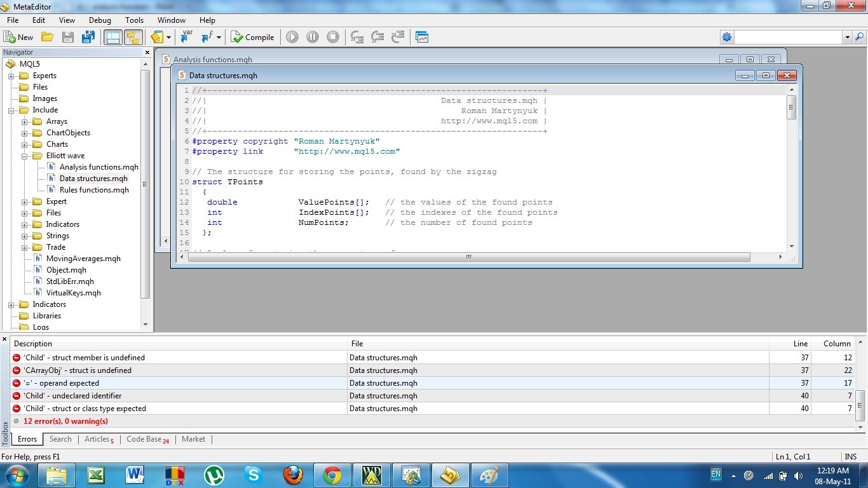This screenshot has height=488, width=868.
Task: Click the editor's horizontal scrollbar thumb
Action: 468,257
